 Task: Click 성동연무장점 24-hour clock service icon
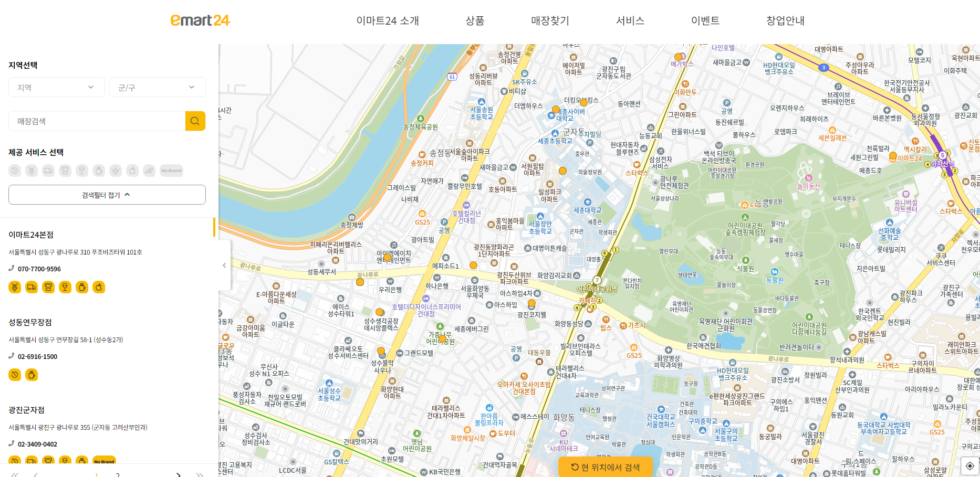point(15,375)
